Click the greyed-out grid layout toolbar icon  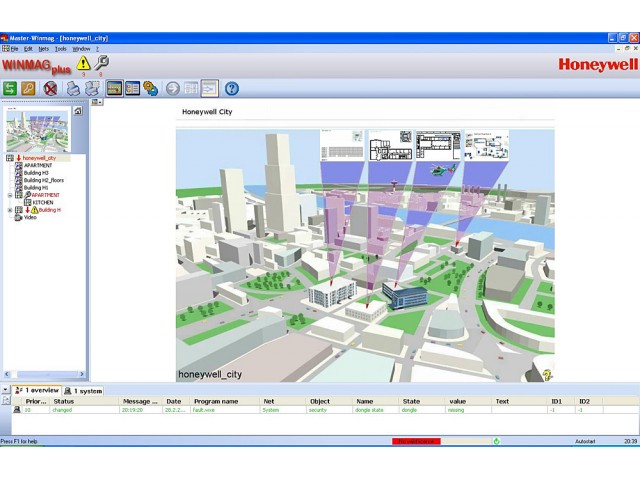click(x=191, y=88)
